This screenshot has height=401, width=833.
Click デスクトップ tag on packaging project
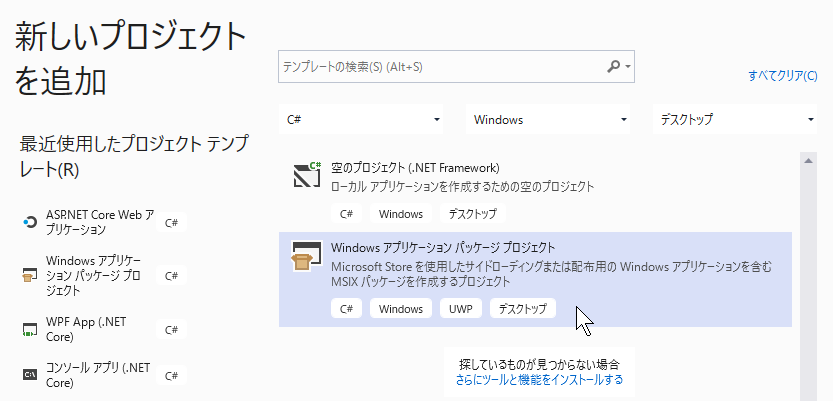[x=523, y=309]
